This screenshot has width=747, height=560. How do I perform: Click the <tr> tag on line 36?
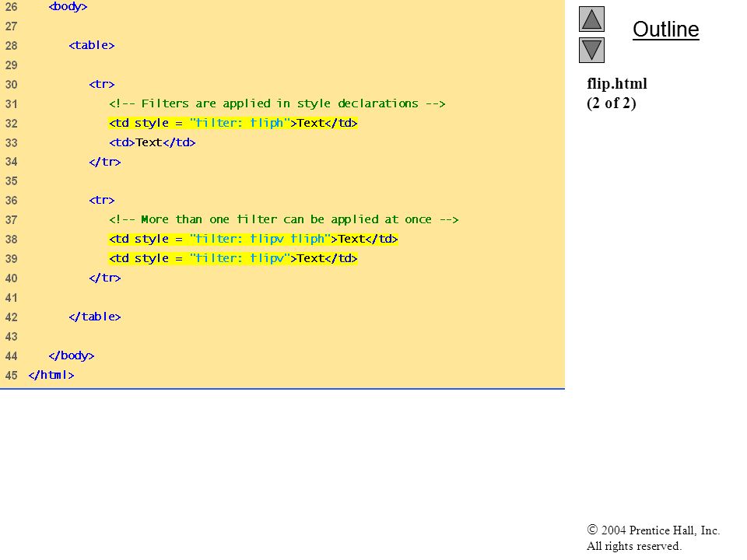coord(101,201)
